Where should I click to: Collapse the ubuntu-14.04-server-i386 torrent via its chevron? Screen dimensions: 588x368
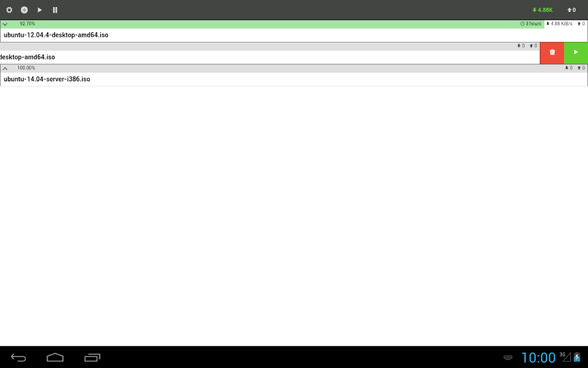[5, 68]
